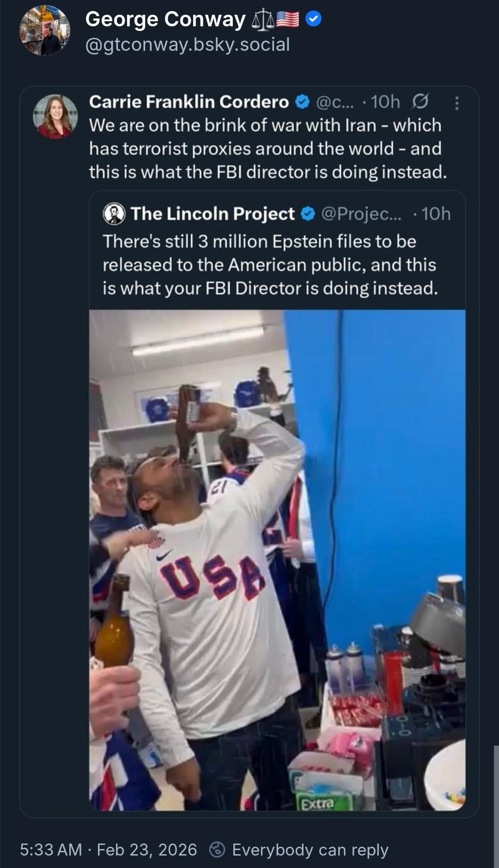This screenshot has height=868, width=499.
Task: Open the George Conway display name
Action: [x=165, y=19]
